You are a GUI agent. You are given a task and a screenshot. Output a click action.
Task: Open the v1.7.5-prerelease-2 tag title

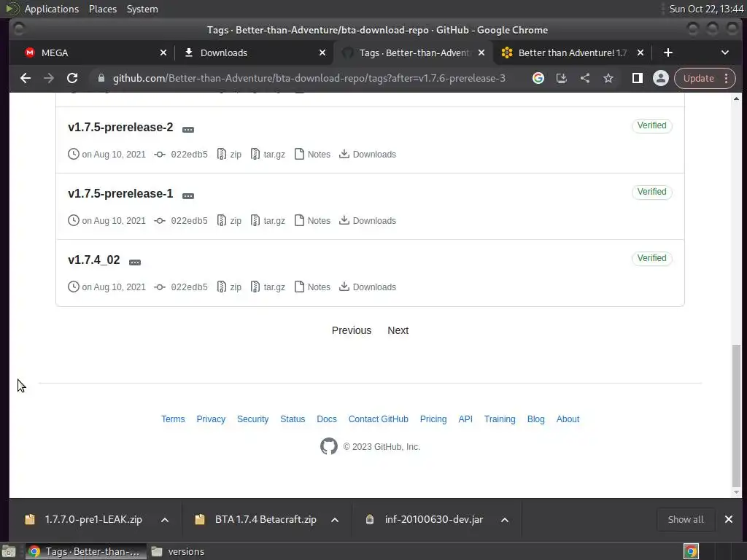click(x=120, y=127)
